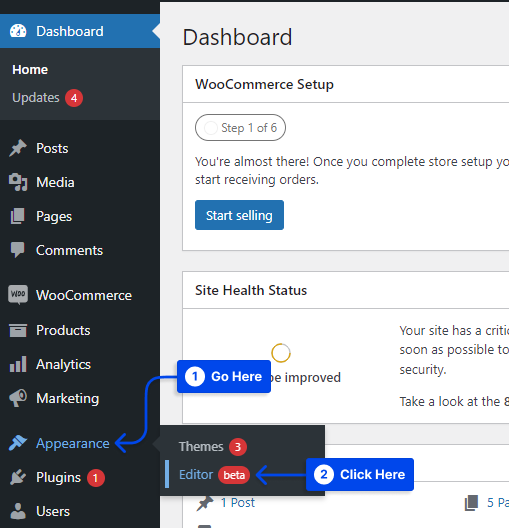The width and height of the screenshot is (509, 528).
Task: Click the red beta badge beside Editor
Action: coord(234,475)
